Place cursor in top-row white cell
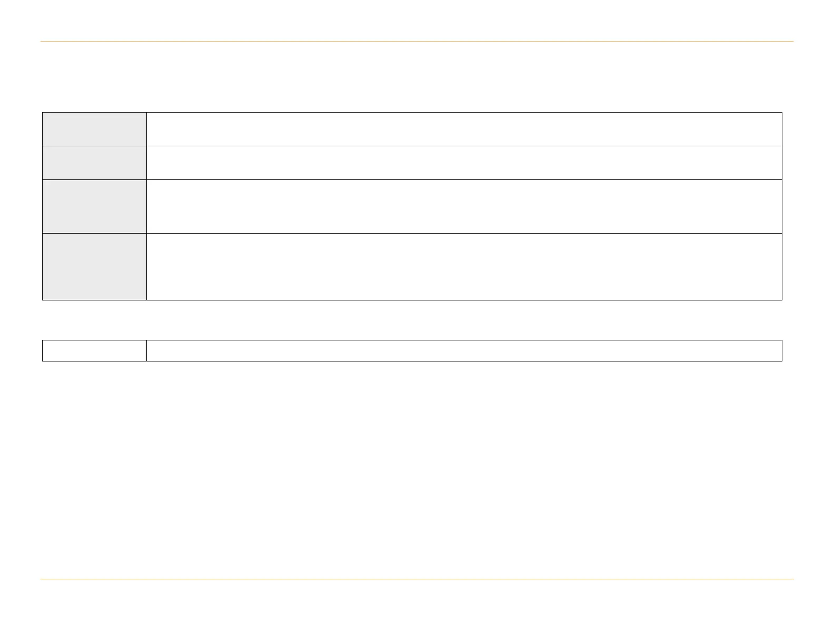The height and width of the screenshot is (644, 834). (x=464, y=129)
